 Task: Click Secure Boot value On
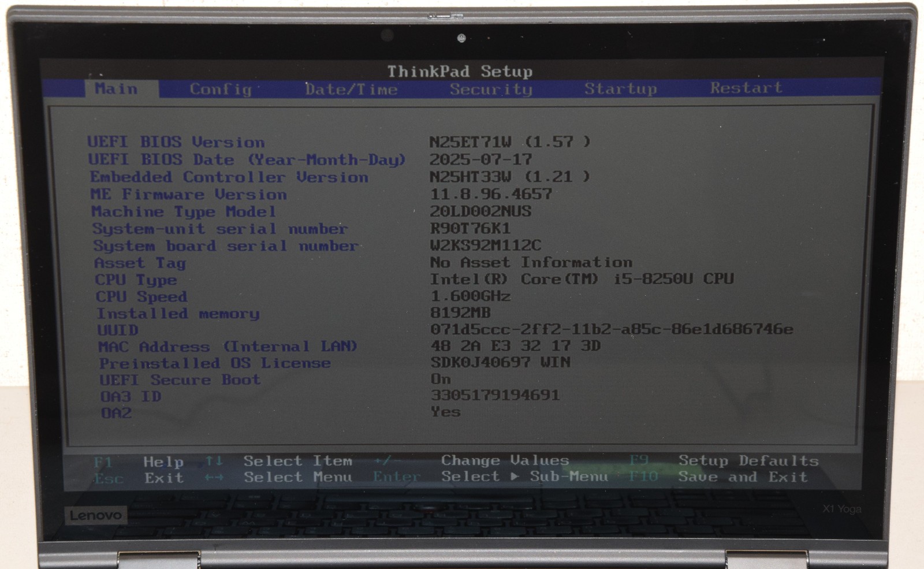pos(441,380)
